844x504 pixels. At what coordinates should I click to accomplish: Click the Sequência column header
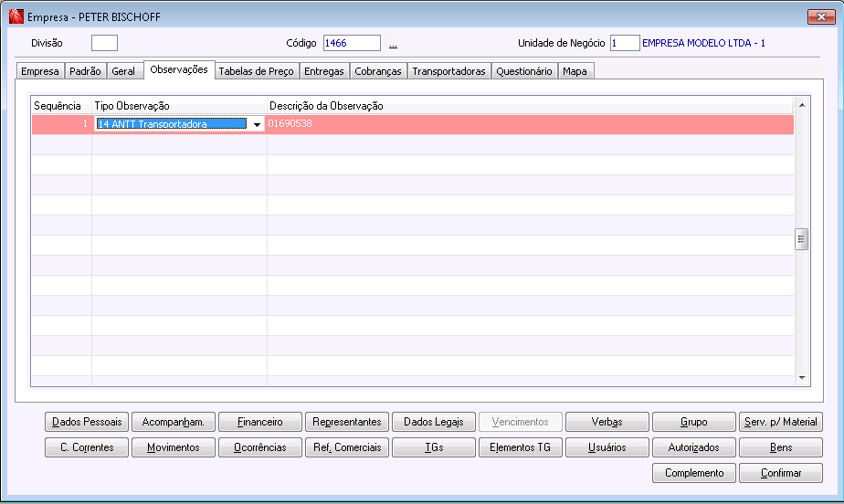tap(61, 106)
